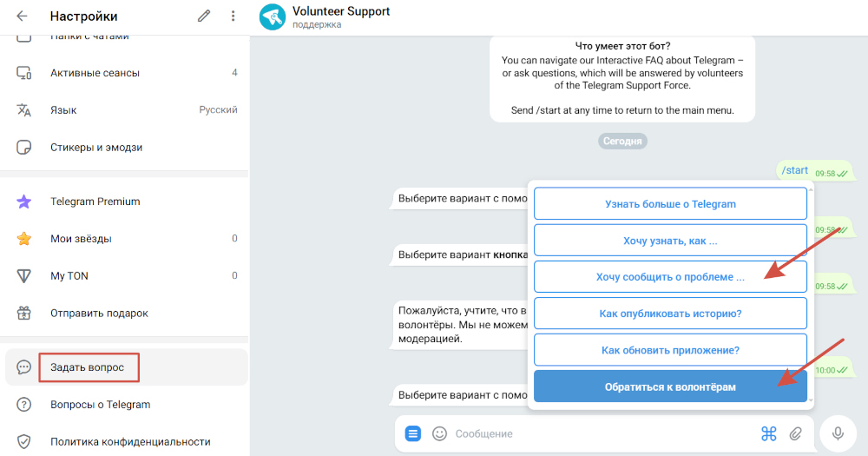Focus the message input field
868x456 pixels.
(x=603, y=433)
